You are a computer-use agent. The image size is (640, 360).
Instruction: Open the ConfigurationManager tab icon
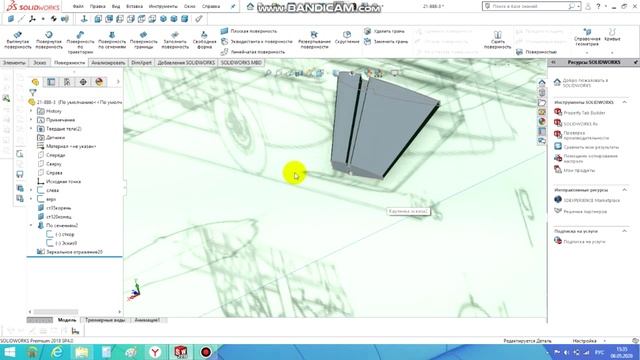67,82
